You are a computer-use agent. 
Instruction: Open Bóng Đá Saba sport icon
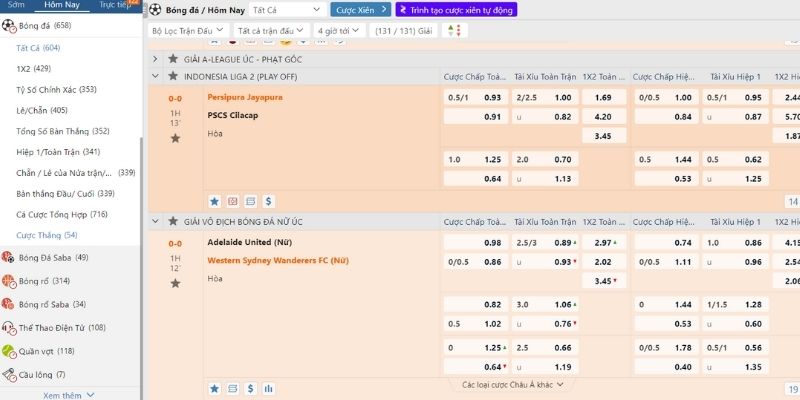[x=8, y=257]
